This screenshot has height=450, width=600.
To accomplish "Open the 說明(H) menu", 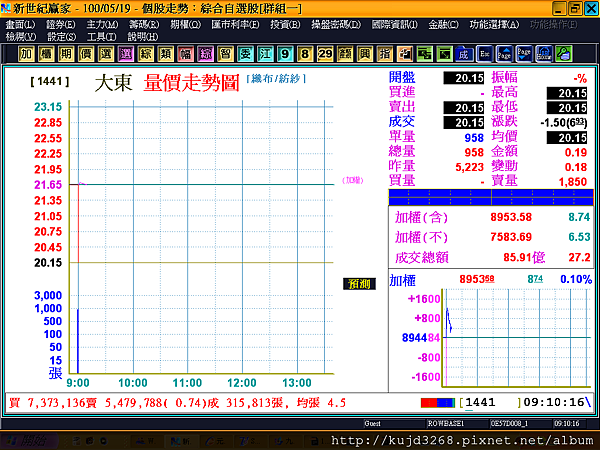I will [143, 37].
